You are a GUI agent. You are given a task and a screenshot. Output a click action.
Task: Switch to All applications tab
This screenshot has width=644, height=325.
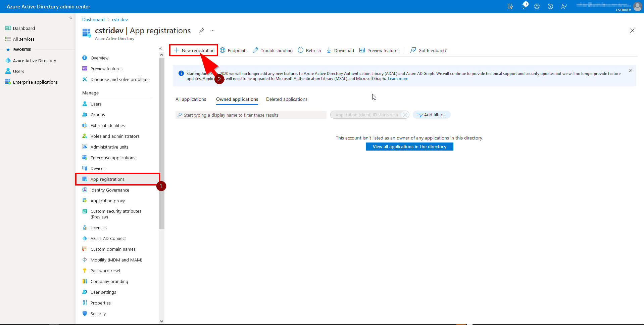(x=191, y=99)
